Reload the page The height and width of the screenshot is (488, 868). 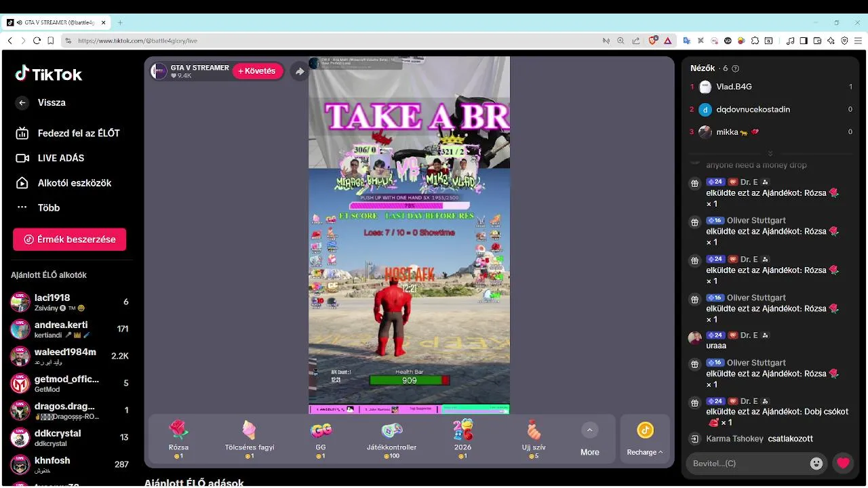point(37,41)
